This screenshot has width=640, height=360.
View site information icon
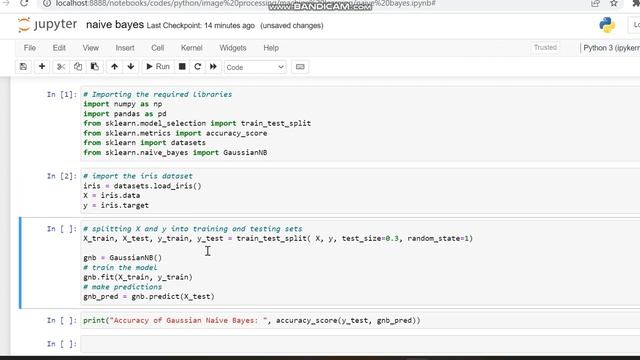pyautogui.click(x=47, y=4)
